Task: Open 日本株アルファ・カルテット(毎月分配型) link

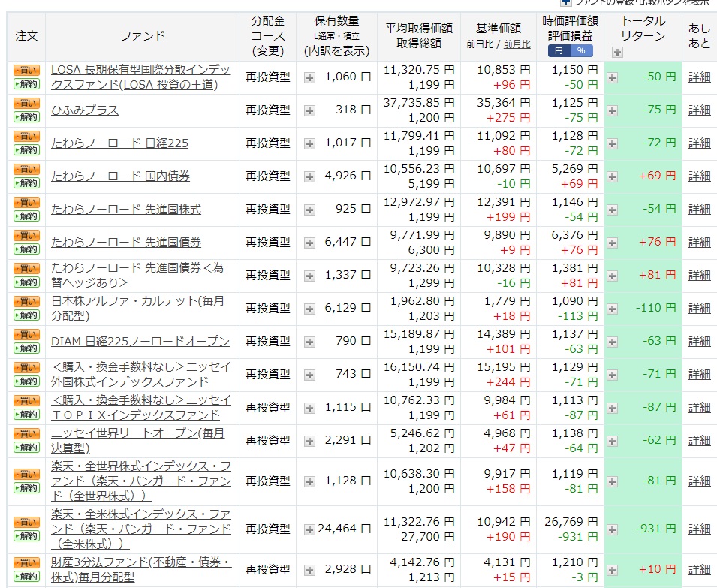Action: click(137, 308)
